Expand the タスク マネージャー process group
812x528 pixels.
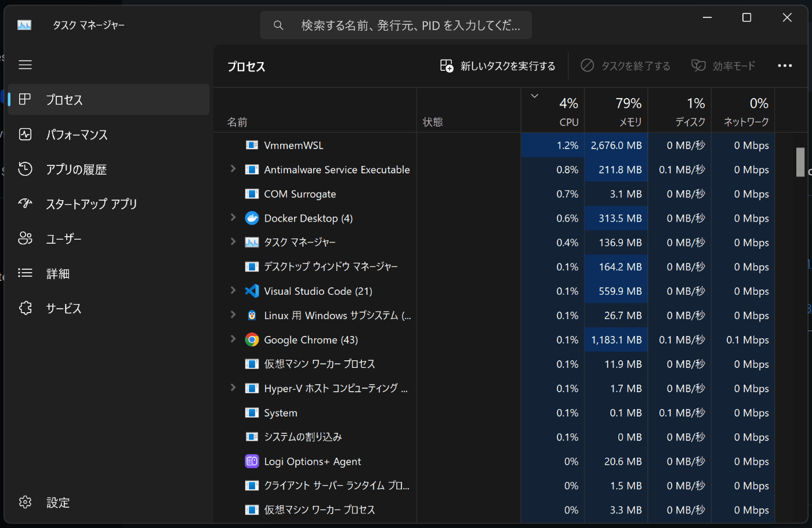(x=233, y=242)
